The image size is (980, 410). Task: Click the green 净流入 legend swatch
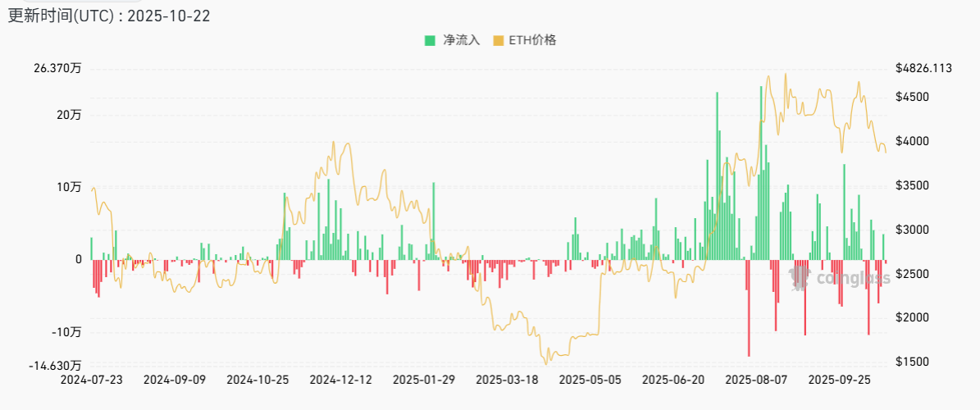coord(430,40)
